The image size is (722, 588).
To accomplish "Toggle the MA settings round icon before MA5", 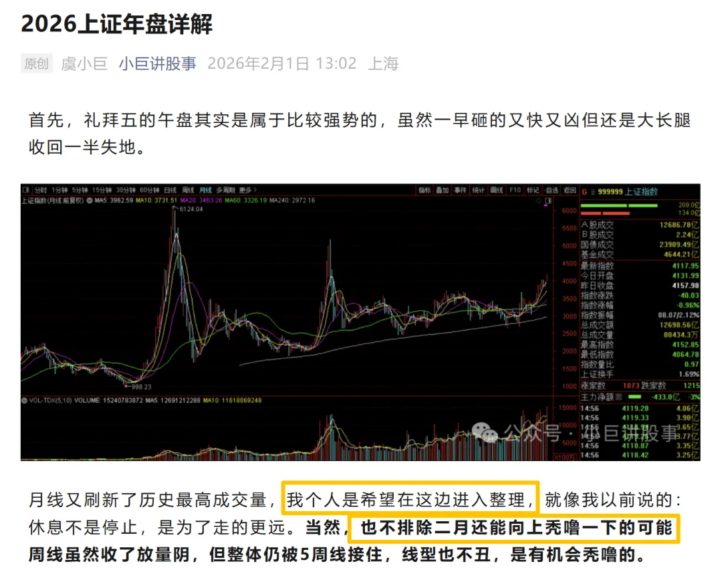I will [x=90, y=200].
